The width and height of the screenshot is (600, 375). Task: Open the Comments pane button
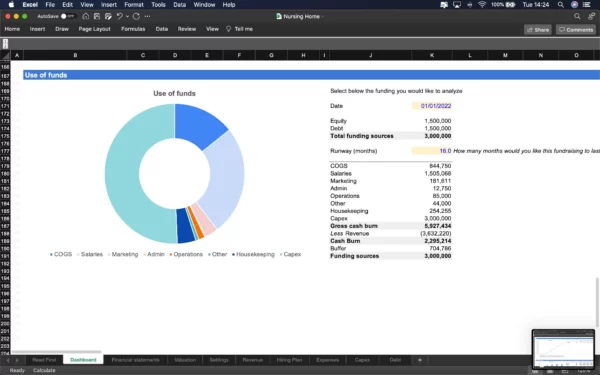(576, 29)
